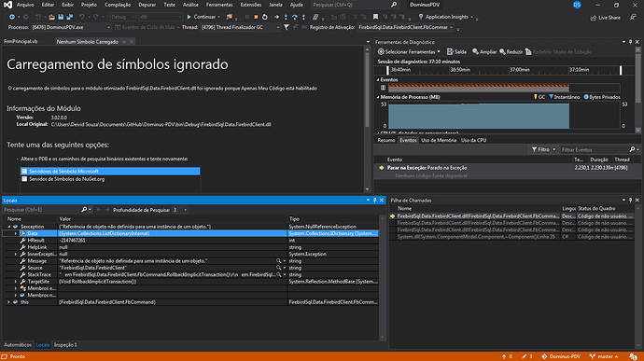Click the Continuar button
Viewport: 644px width, 361px height.
tap(203, 17)
